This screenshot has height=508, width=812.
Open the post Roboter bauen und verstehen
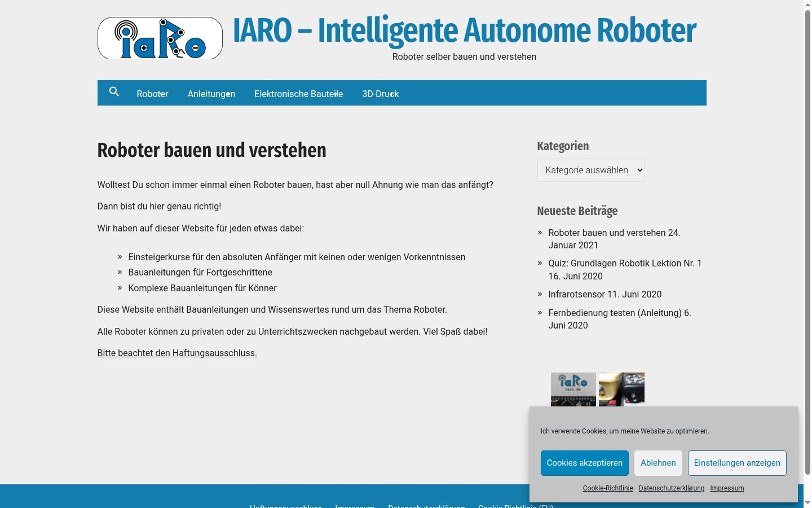point(607,233)
